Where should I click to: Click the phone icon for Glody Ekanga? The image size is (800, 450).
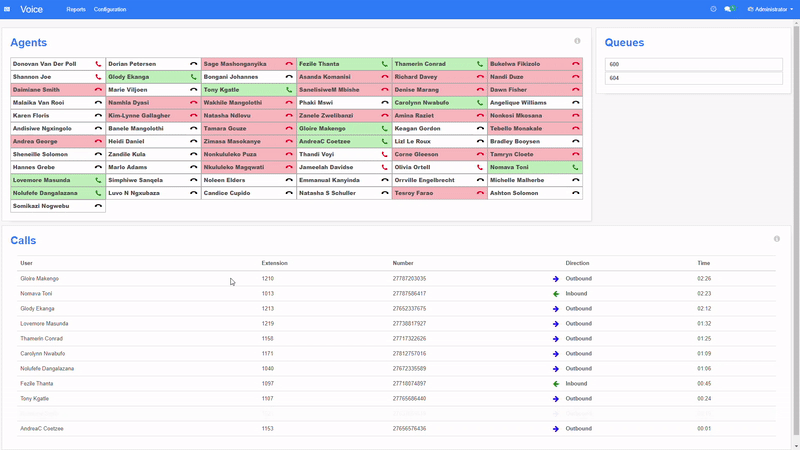tap(193, 77)
